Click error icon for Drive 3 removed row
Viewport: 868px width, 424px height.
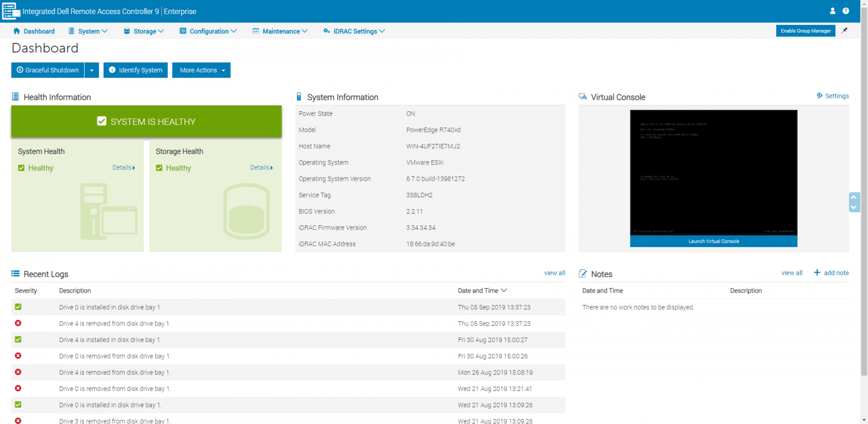[18, 421]
